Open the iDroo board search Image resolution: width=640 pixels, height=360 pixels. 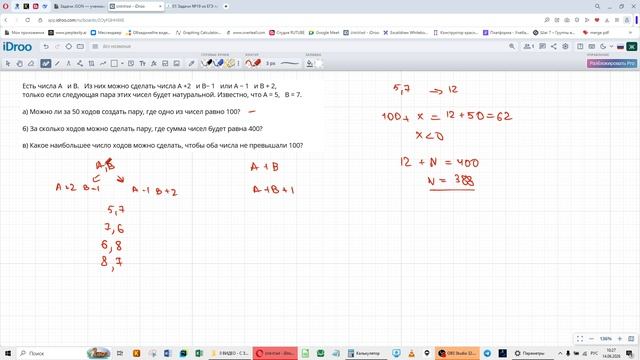pos(512,47)
